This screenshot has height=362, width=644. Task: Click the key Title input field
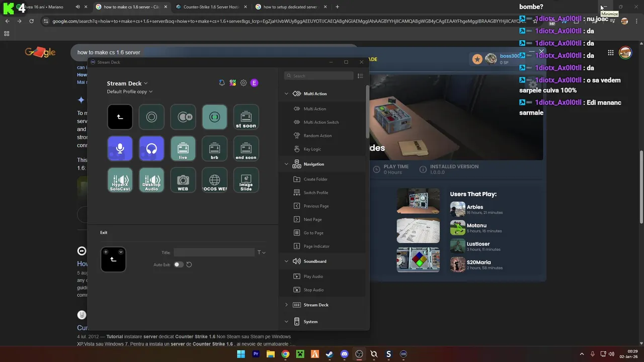tap(214, 252)
